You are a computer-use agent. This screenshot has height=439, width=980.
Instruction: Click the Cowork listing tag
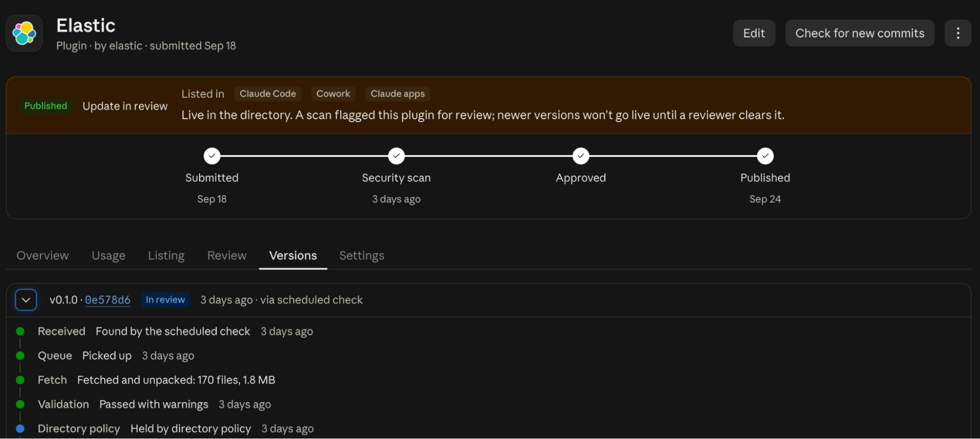pos(333,94)
